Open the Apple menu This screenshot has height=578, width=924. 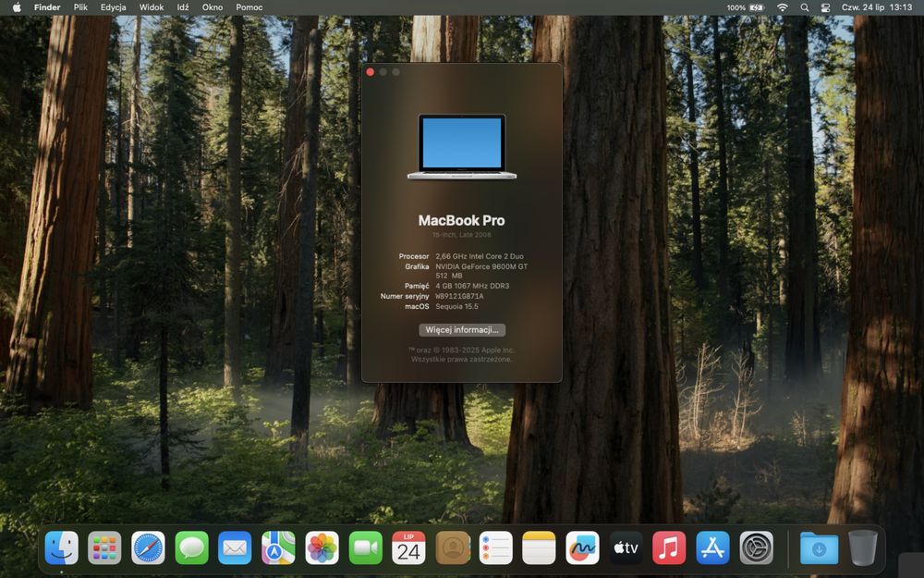[x=17, y=7]
